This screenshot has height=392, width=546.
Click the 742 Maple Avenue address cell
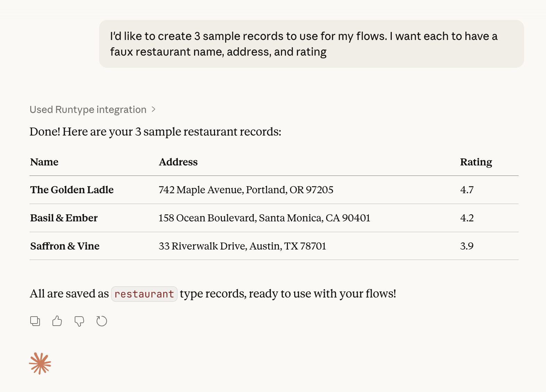click(246, 190)
